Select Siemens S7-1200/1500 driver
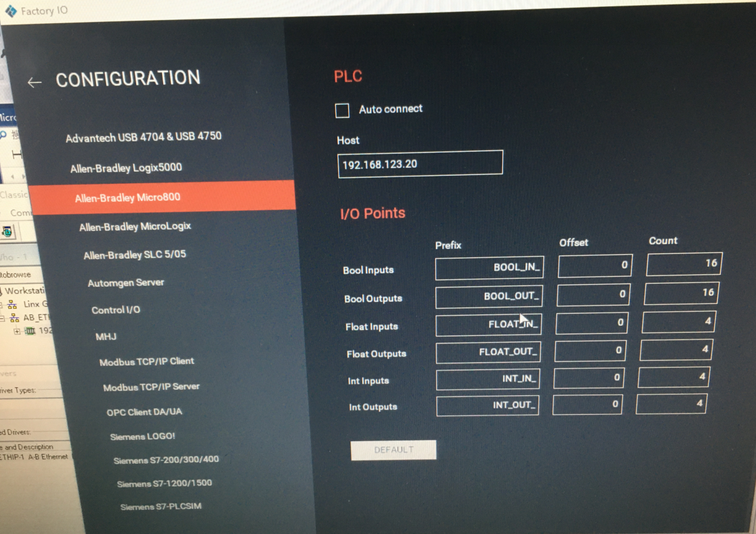This screenshot has width=756, height=534. (165, 484)
